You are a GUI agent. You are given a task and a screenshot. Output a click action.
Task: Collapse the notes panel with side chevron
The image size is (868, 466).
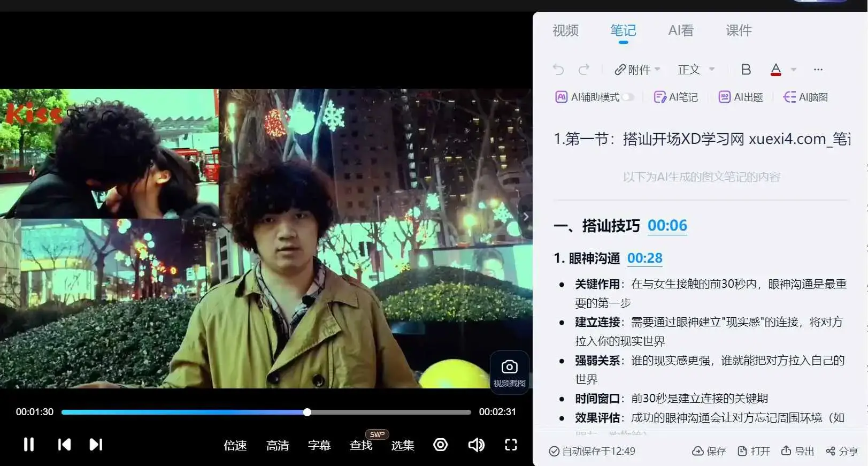(x=526, y=217)
